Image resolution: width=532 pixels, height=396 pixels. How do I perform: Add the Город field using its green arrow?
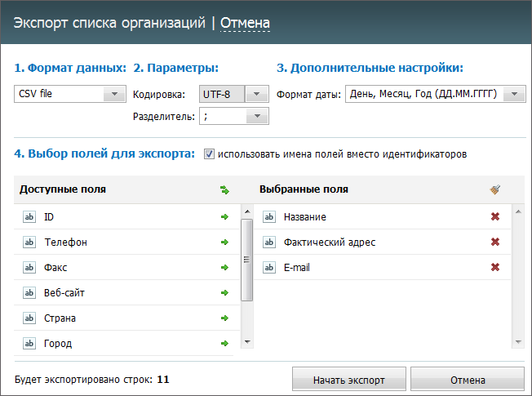point(224,344)
